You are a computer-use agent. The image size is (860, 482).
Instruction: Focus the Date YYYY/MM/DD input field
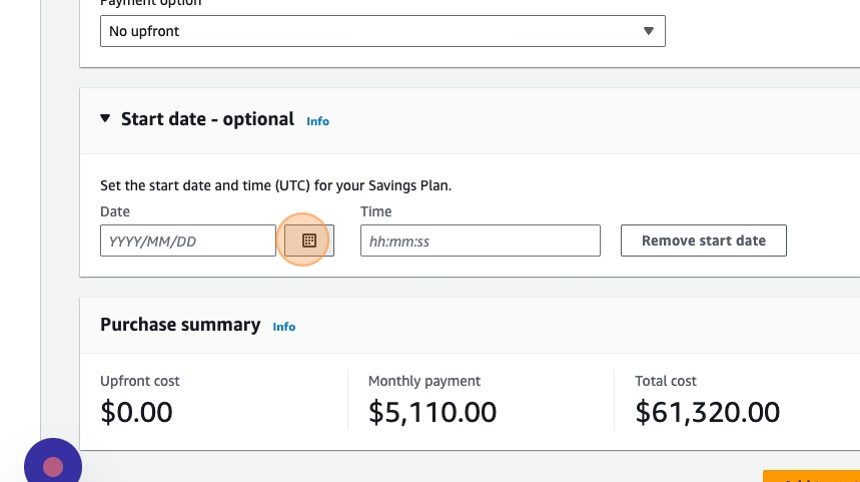click(x=188, y=241)
